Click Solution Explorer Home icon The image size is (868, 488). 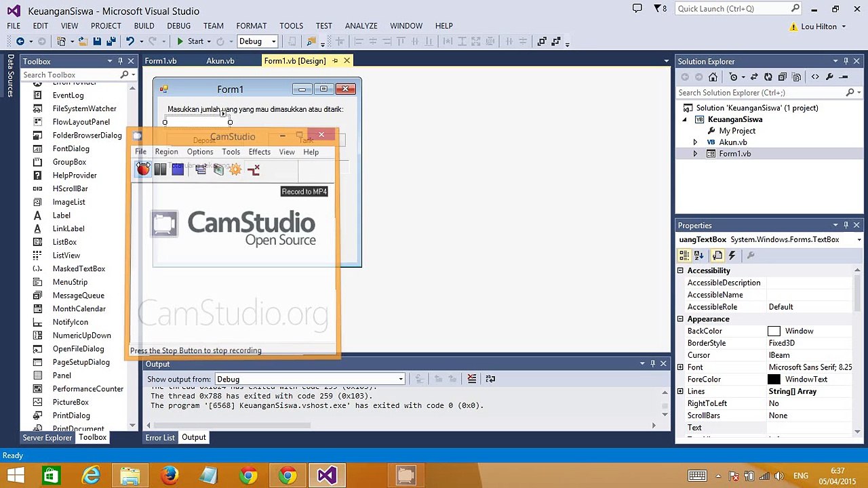coord(713,77)
